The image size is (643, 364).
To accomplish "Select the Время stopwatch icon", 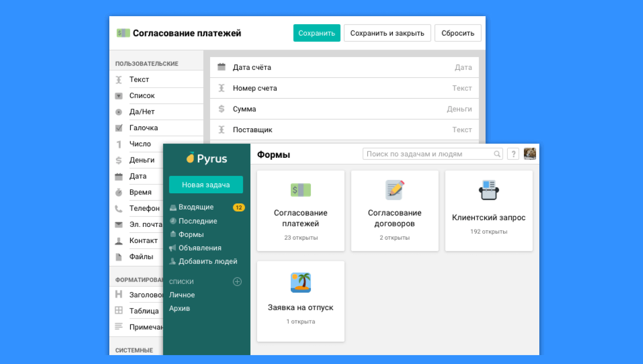I will [119, 192].
